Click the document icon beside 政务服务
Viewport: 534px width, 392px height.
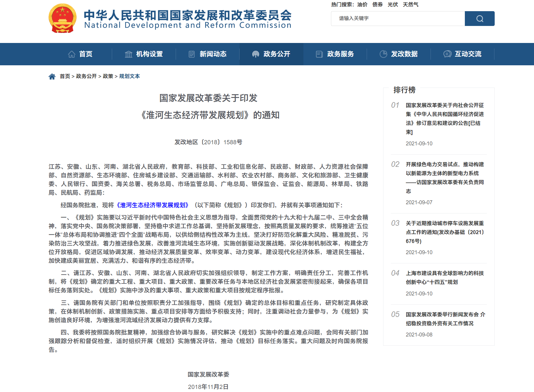tap(319, 54)
